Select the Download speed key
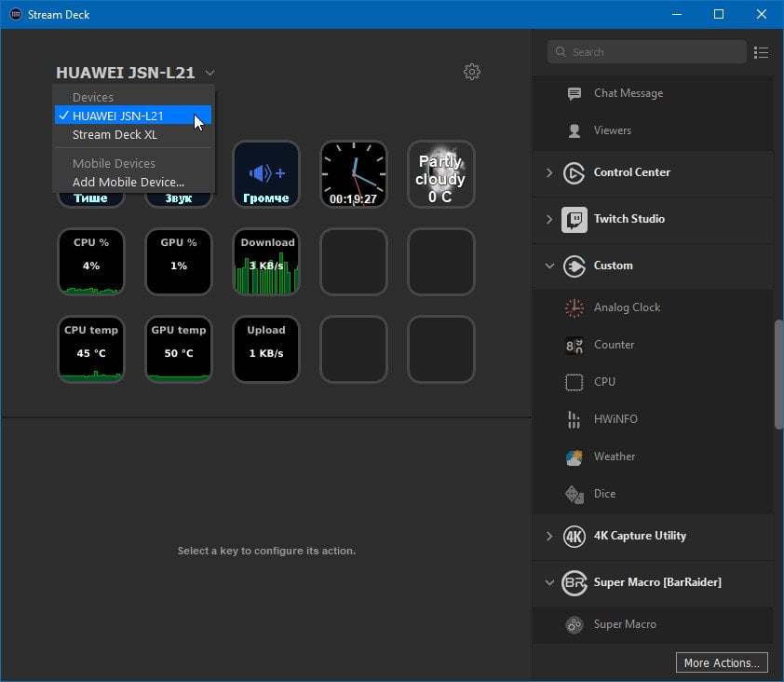Screen dimensions: 784x682 [266, 262]
